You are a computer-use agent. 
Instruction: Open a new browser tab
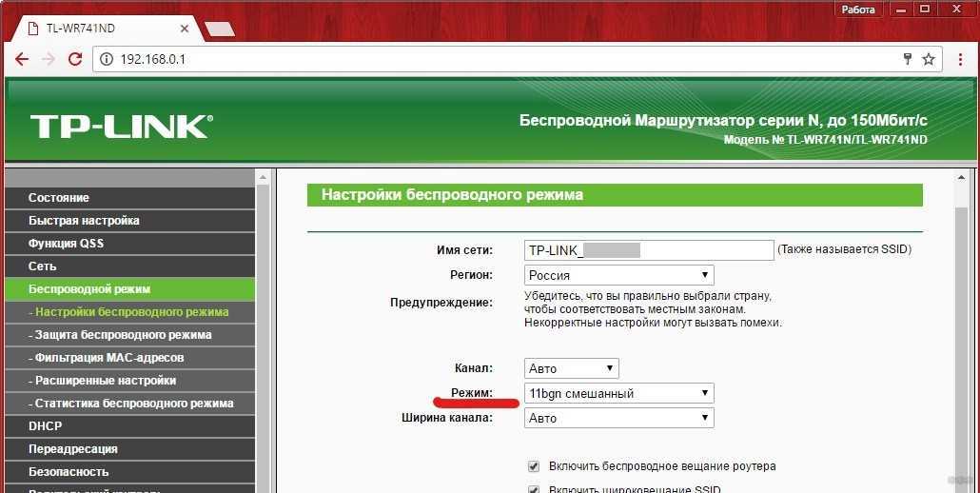click(220, 30)
